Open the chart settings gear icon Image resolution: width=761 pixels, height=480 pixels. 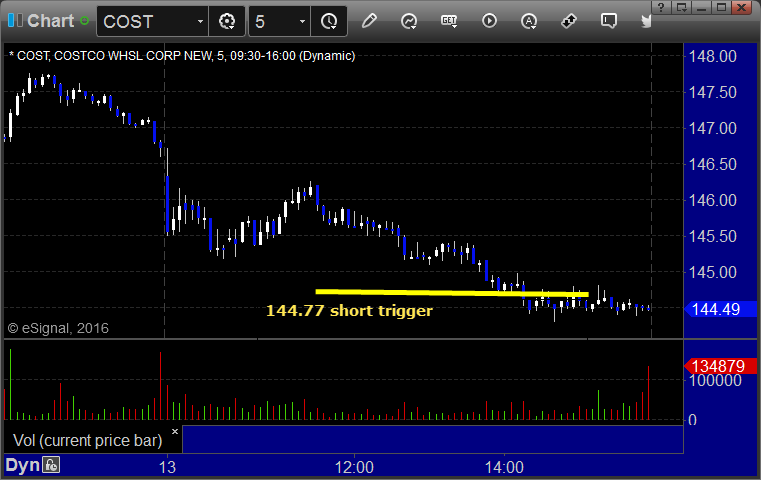click(227, 21)
